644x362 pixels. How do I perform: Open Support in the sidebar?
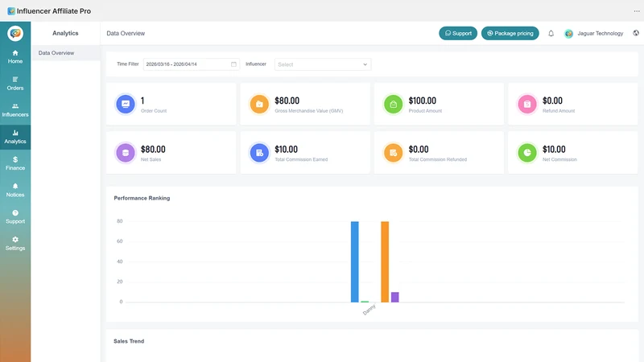[15, 216]
